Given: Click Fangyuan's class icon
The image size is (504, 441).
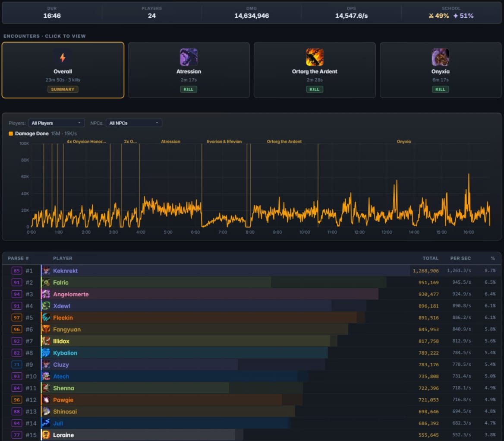Looking at the screenshot, I should click(x=46, y=330).
